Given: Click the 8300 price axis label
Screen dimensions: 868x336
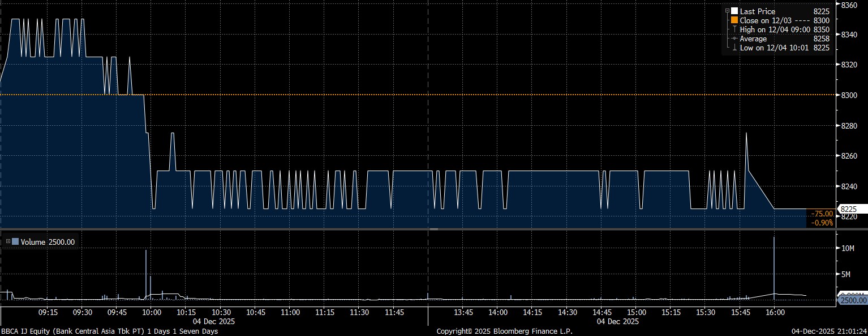Looking at the screenshot, I should (x=850, y=95).
